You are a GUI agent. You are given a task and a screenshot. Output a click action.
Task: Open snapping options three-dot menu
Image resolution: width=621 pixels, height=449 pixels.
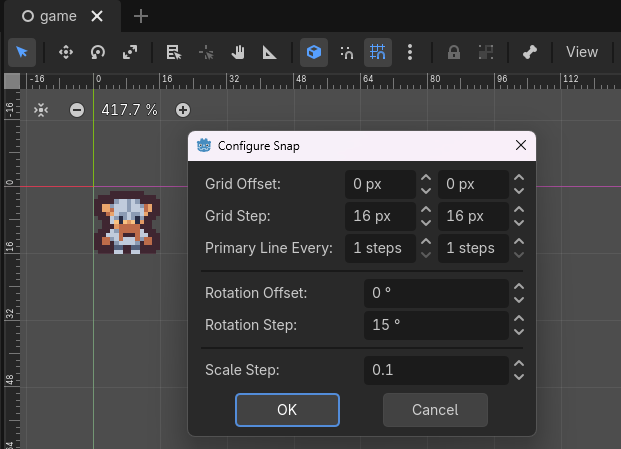pos(410,52)
